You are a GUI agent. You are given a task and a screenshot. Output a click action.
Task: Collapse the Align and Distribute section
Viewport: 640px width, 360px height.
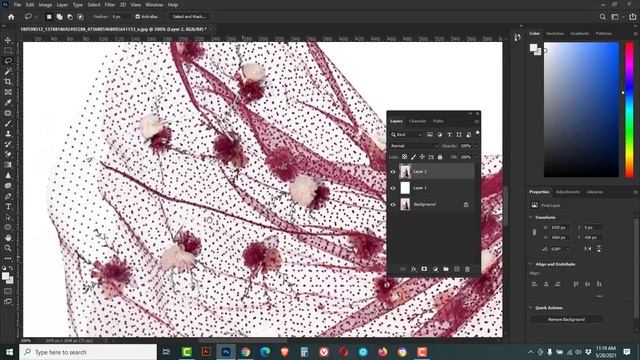click(x=531, y=264)
